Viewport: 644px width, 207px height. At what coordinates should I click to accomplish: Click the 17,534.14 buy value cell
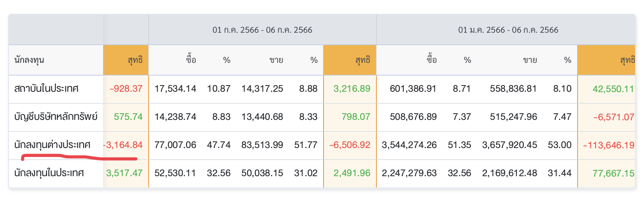175,89
